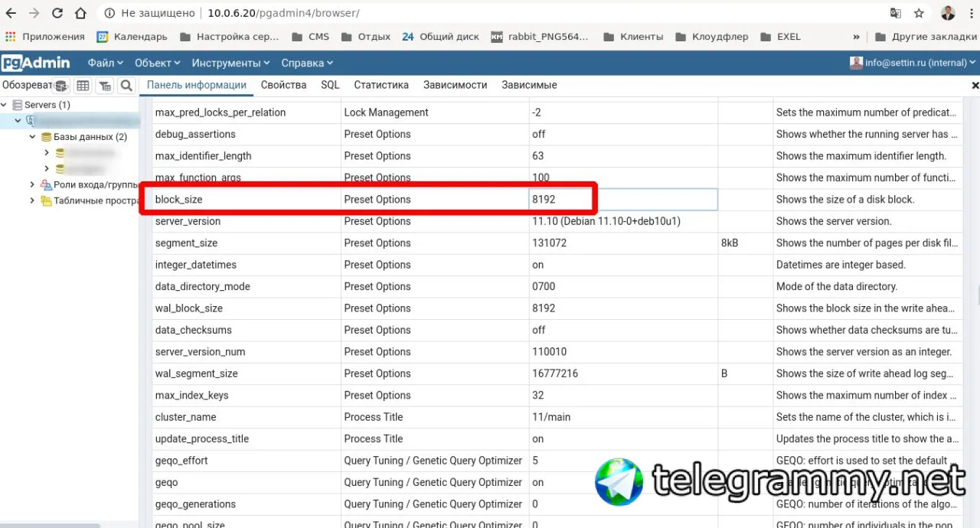Image resolution: width=980 pixels, height=528 pixels.
Task: Click the server_version setting name
Action: tap(188, 221)
